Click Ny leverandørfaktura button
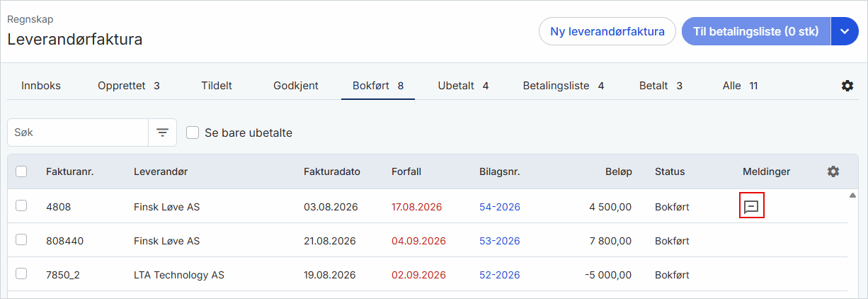 pyautogui.click(x=607, y=31)
